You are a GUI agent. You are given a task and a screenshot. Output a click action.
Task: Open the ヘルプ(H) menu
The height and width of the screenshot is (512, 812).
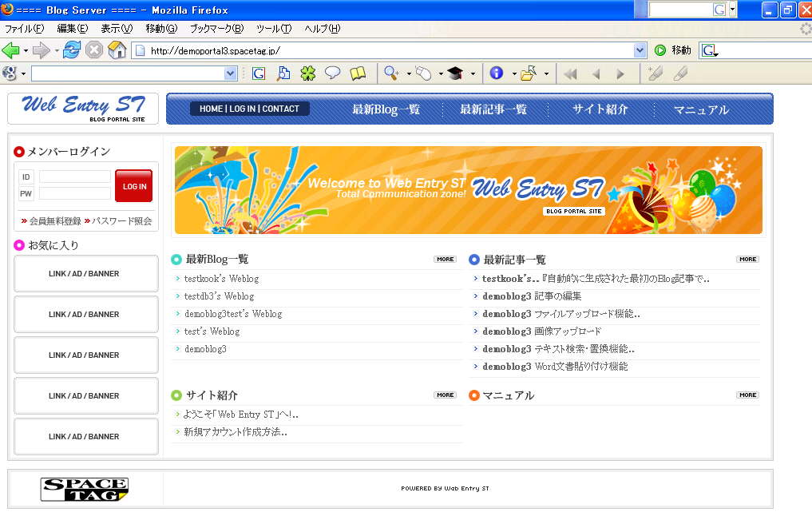pos(322,29)
